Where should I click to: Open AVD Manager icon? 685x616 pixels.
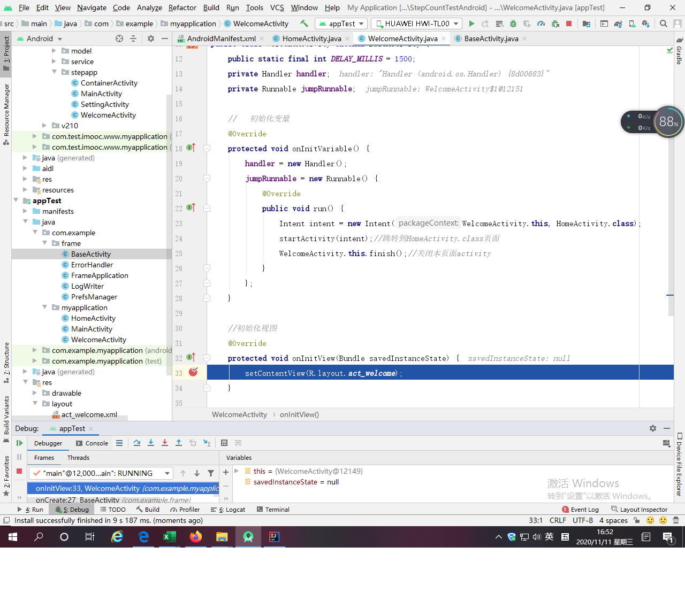tap(632, 24)
